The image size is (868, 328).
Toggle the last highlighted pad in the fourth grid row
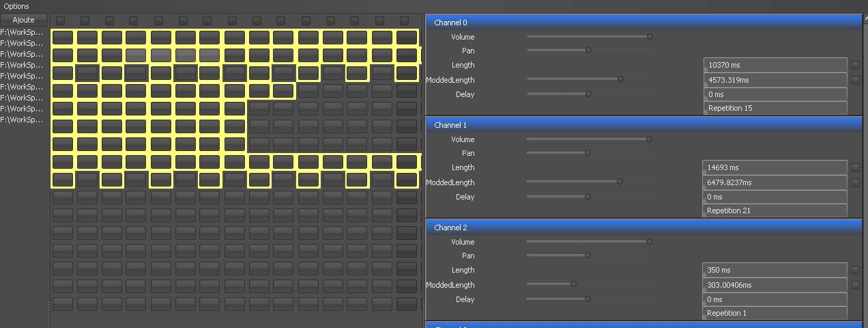[x=283, y=90]
